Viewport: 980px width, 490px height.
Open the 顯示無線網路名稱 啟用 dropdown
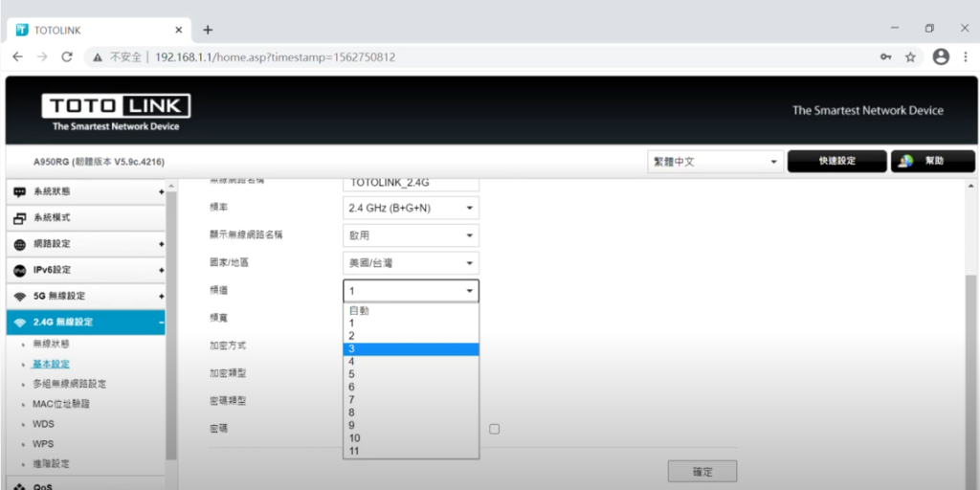[411, 235]
